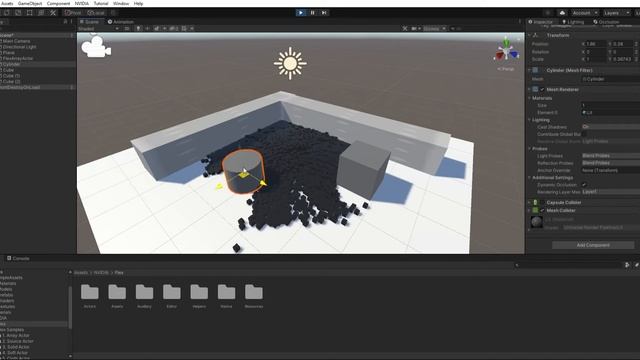The height and width of the screenshot is (360, 640).
Task: Select the combined Transform tool
Action: pos(41,13)
